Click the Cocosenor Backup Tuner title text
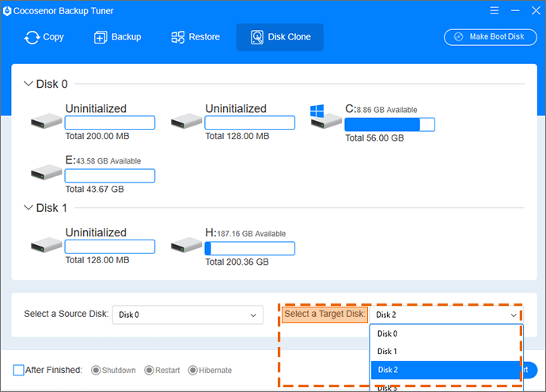Image resolution: width=546 pixels, height=392 pixels. [63, 11]
